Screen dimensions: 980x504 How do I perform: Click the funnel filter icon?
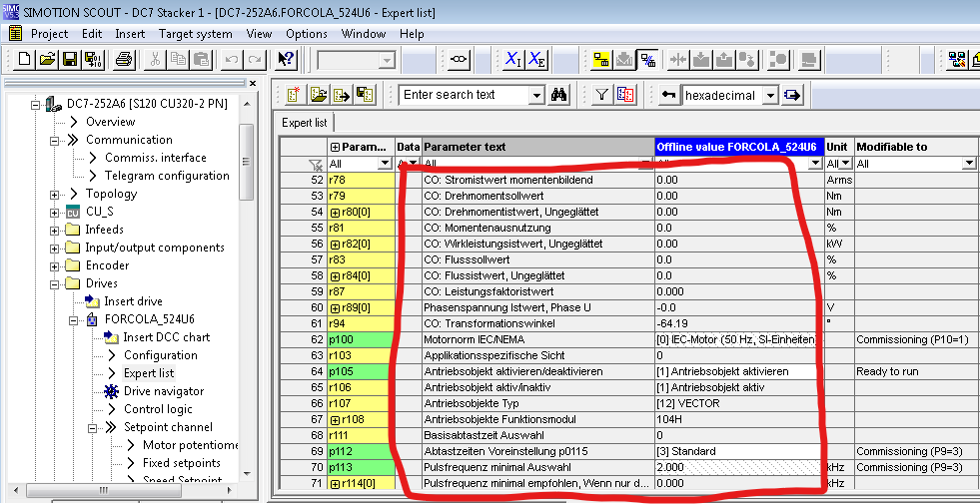tap(602, 95)
